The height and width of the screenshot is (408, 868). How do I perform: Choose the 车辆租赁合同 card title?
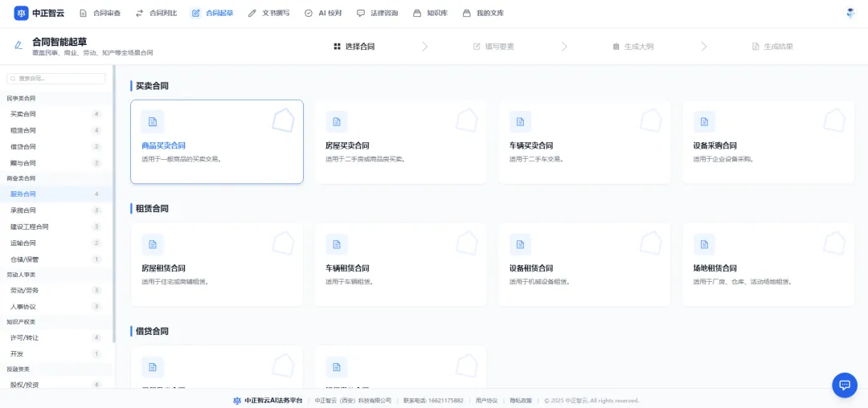tap(347, 269)
